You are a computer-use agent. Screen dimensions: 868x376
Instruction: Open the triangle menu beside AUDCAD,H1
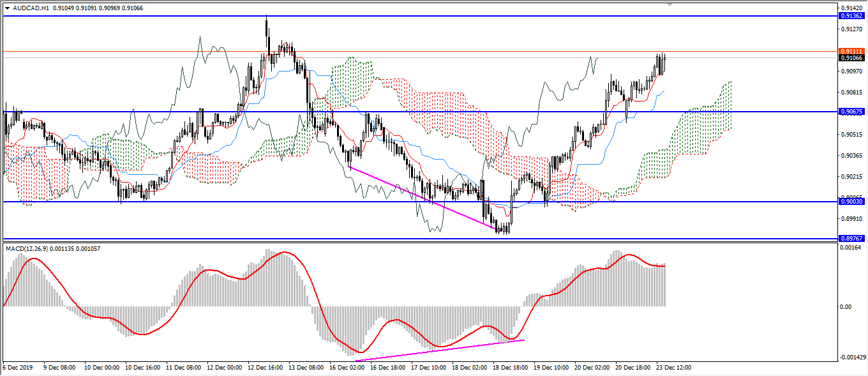pos(7,8)
